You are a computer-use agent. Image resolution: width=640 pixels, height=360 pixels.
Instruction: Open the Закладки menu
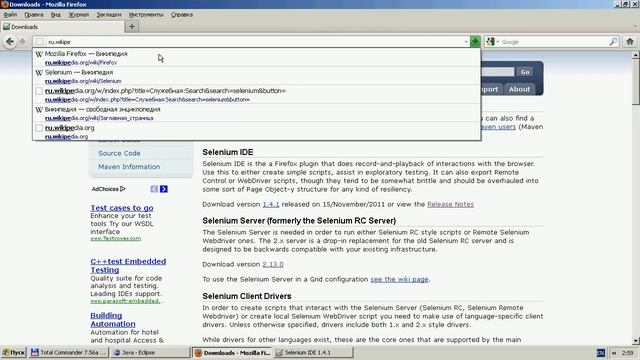(x=109, y=15)
